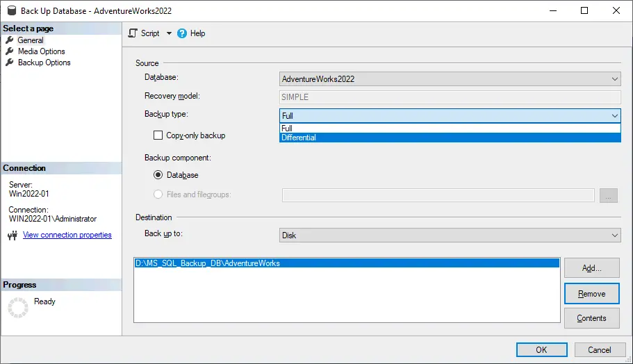Click the Win2022-01 server name text
Image resolution: width=633 pixels, height=364 pixels.
pyautogui.click(x=29, y=194)
